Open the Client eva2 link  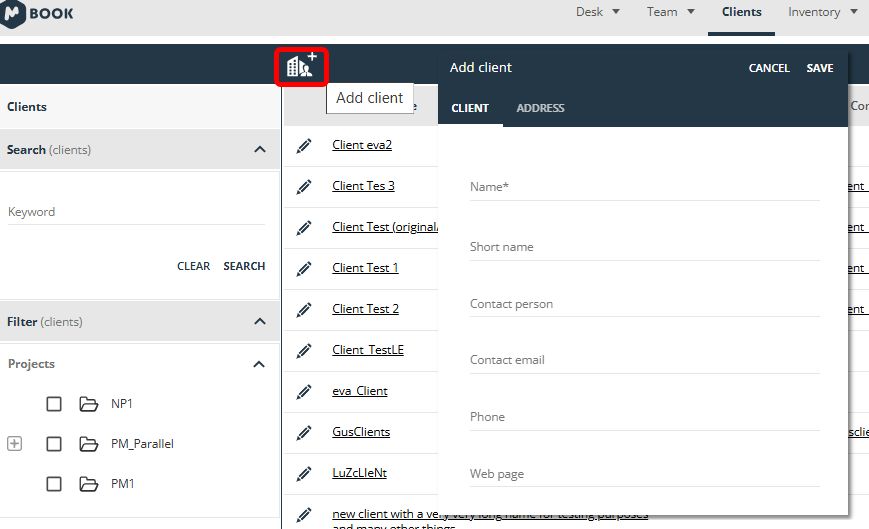coord(362,145)
